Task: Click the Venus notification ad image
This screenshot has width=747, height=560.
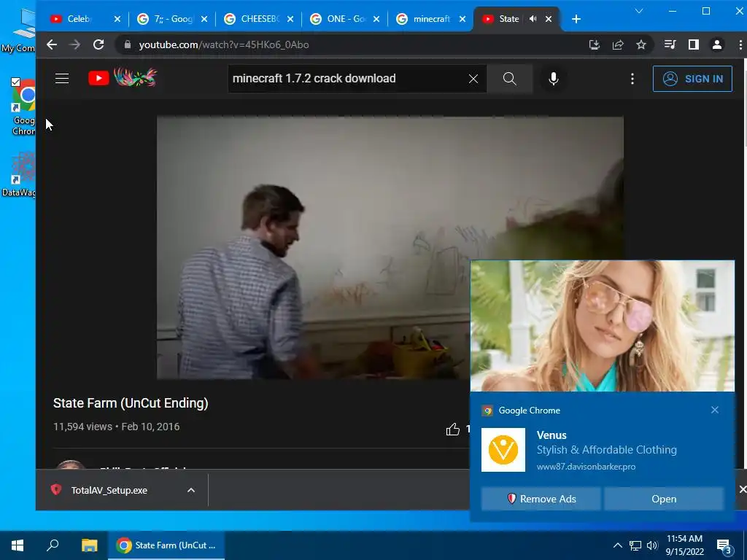Action: pos(602,326)
